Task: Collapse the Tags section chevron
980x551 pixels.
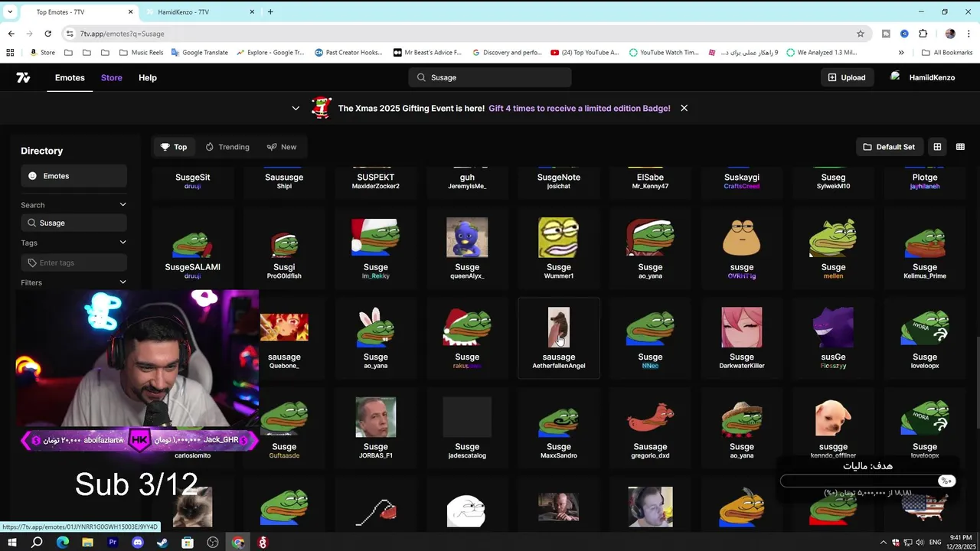Action: click(122, 243)
